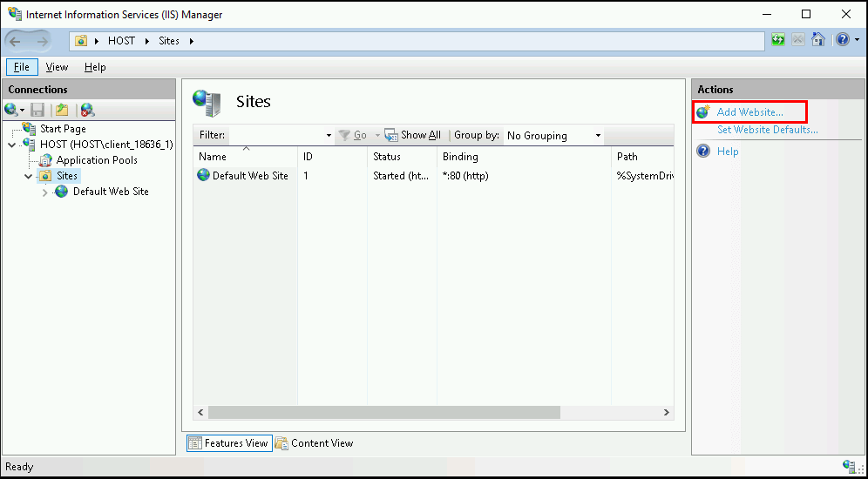Click the *:80 (http) binding cell

point(465,176)
